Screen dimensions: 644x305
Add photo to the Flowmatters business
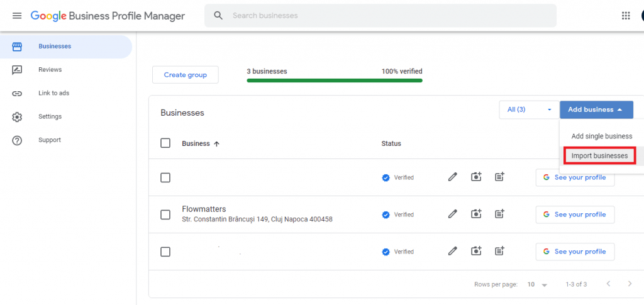coord(476,214)
